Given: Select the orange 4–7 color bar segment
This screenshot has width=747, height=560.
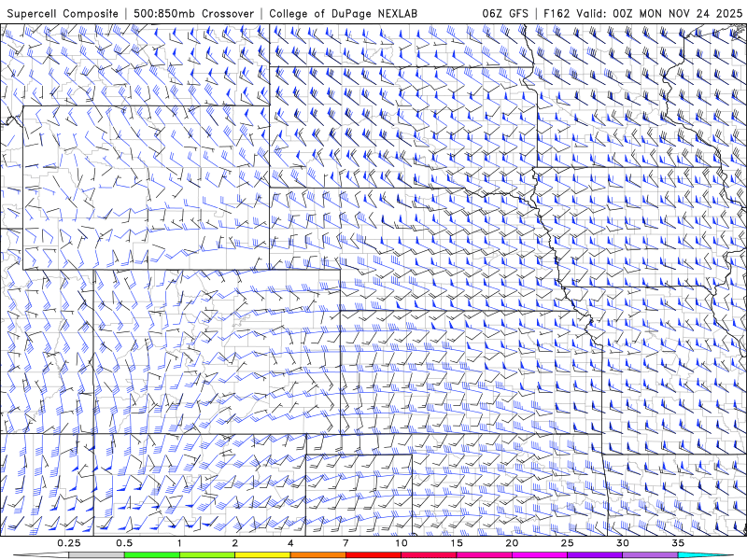Looking at the screenshot, I should point(317,555).
